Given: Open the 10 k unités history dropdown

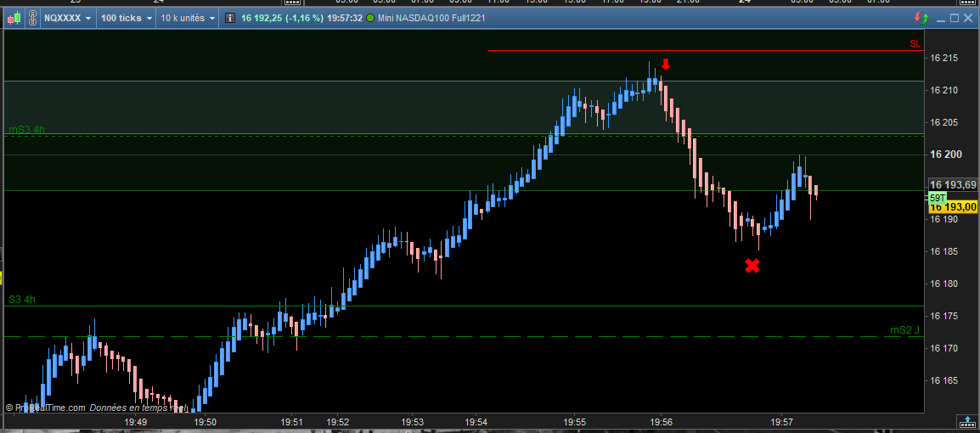Looking at the screenshot, I should coord(189,18).
